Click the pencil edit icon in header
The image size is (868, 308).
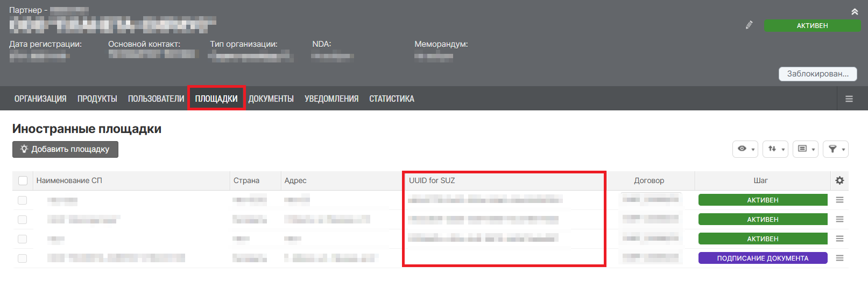pos(749,25)
